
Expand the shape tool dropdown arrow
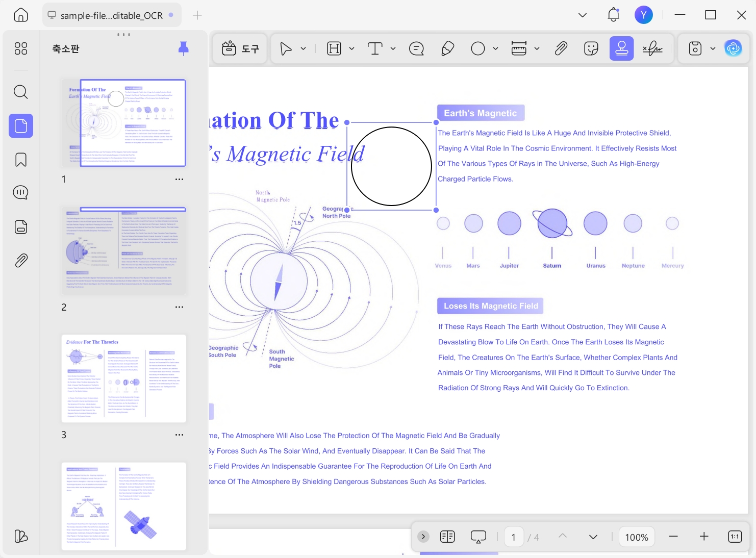[495, 48]
